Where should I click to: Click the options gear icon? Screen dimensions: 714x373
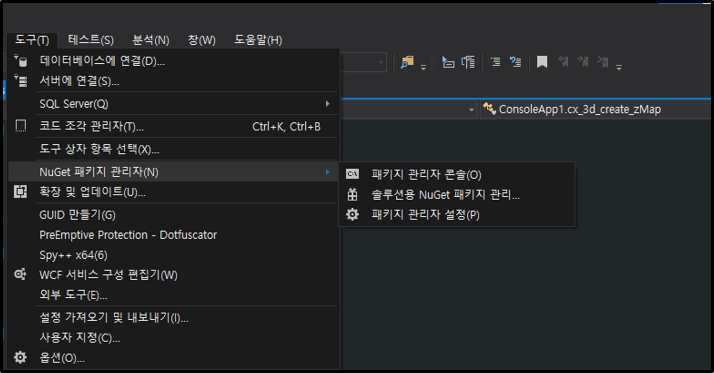coord(20,357)
